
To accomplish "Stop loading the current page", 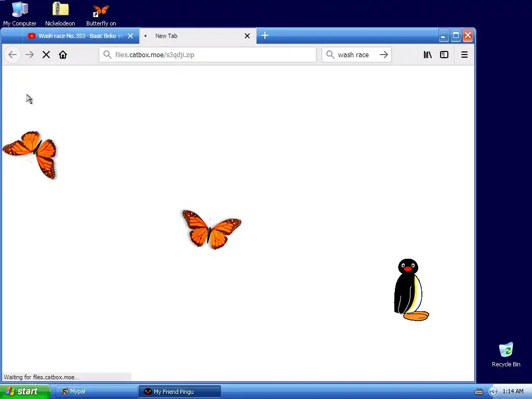I will coord(46,55).
